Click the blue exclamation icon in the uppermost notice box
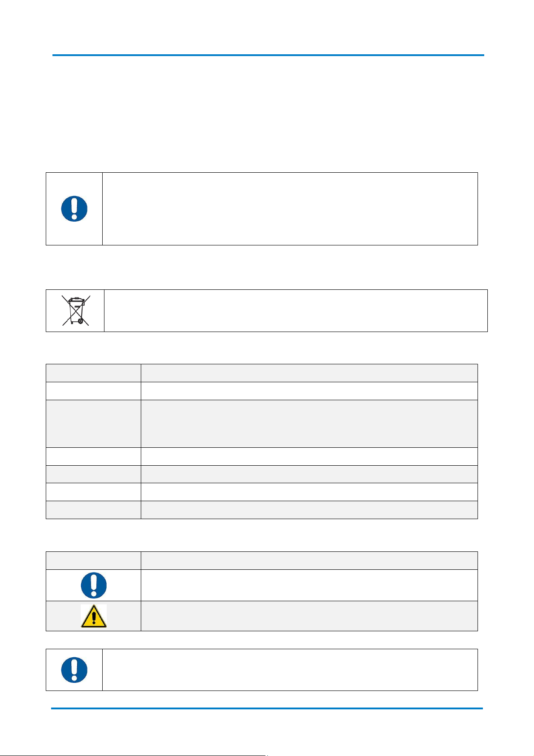The width and height of the screenshot is (534, 756). pos(74,209)
